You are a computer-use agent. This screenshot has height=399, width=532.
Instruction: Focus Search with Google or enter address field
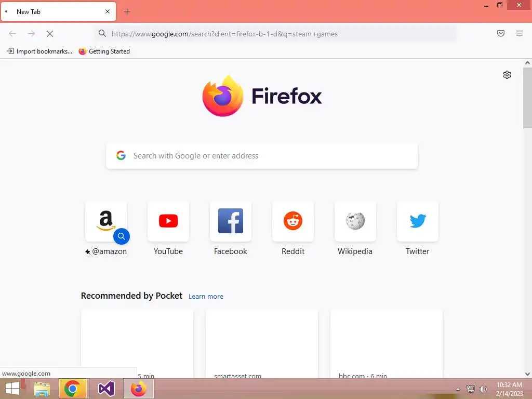(x=262, y=156)
